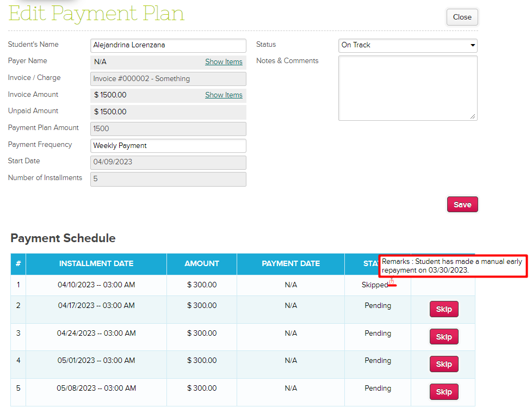Skip the 05/01/2023 installment
This screenshot has width=532, height=413.
[444, 364]
